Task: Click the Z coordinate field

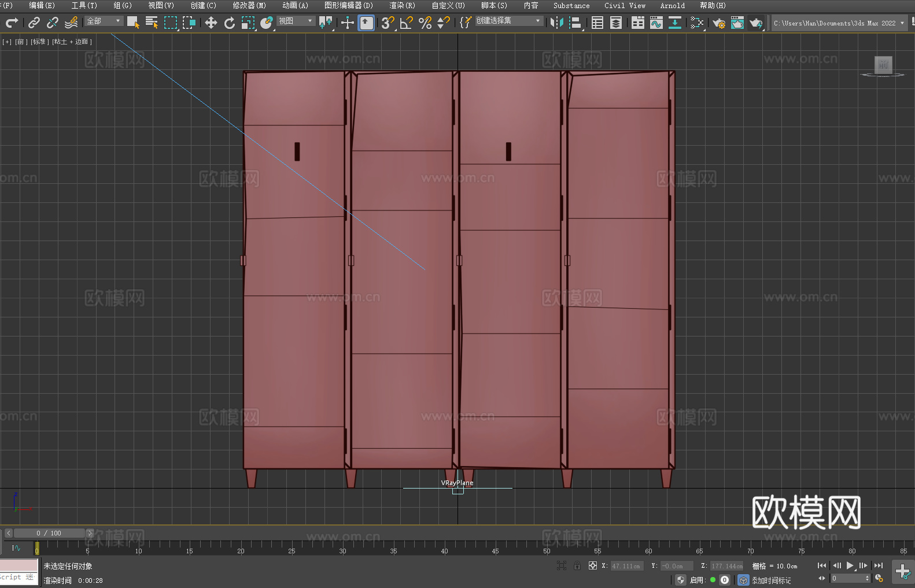Action: pyautogui.click(x=727, y=566)
